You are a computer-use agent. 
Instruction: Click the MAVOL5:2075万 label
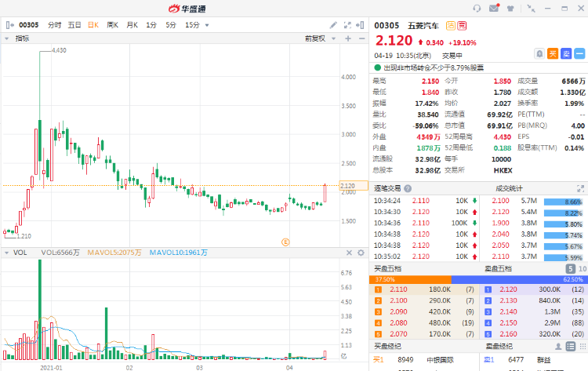tap(114, 253)
